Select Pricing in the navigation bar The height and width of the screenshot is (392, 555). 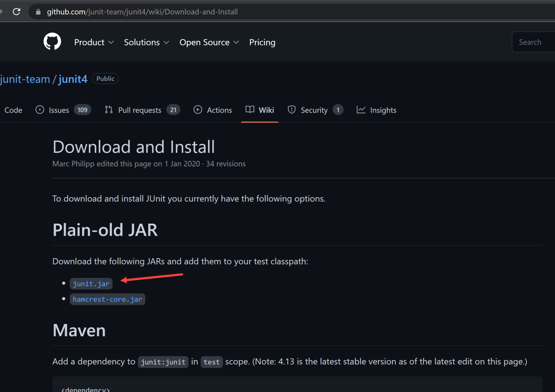[262, 42]
